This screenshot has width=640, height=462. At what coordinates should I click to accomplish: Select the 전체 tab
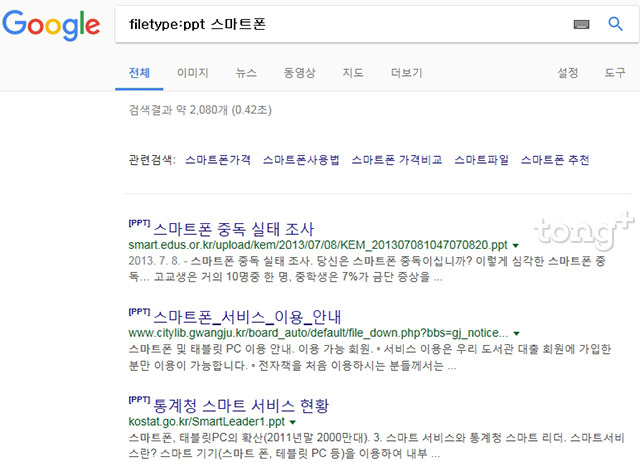(139, 73)
